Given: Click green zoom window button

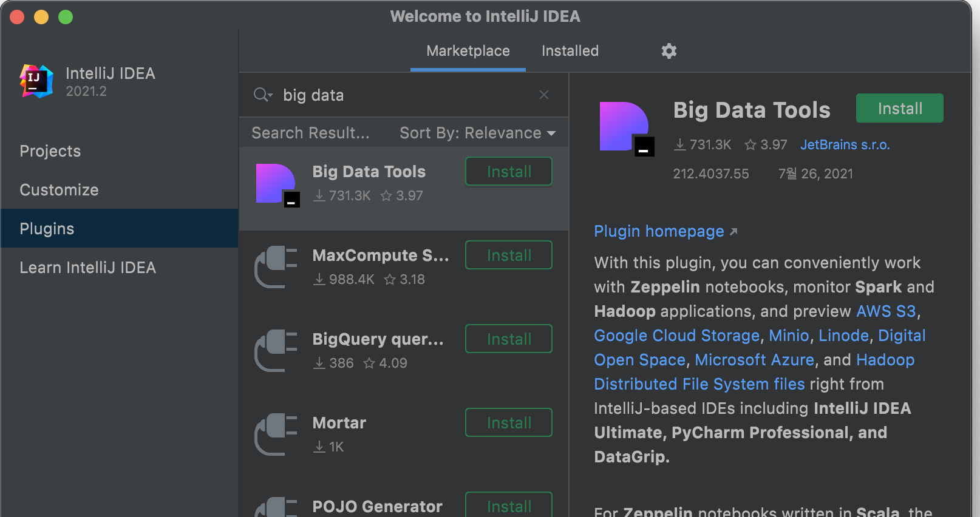Looking at the screenshot, I should [66, 17].
